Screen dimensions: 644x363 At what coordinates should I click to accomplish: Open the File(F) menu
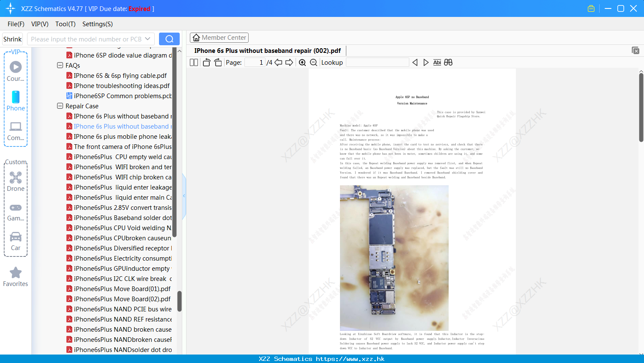pyautogui.click(x=16, y=24)
